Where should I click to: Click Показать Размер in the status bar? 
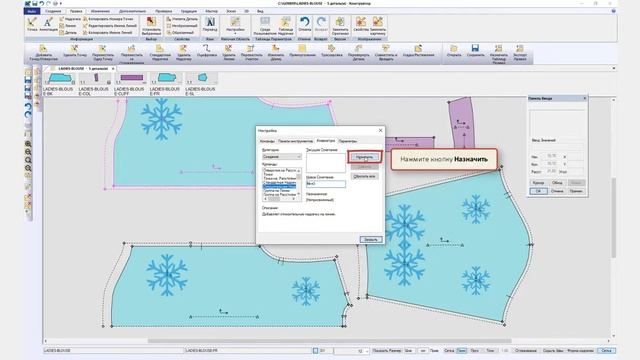[386, 351]
